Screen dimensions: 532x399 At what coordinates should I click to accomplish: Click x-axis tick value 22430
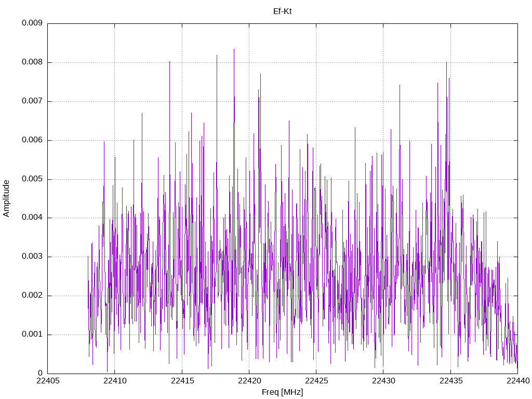pyautogui.click(x=384, y=381)
